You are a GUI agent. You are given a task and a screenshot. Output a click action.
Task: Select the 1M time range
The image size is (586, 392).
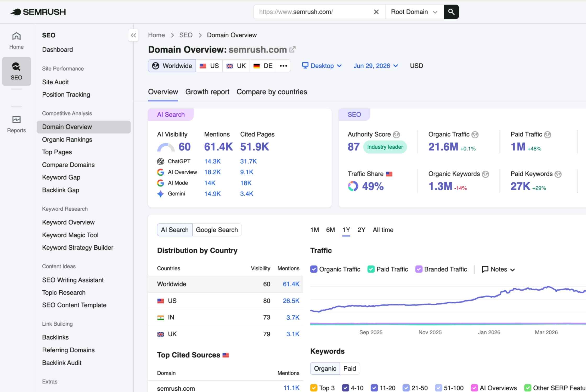pos(315,230)
